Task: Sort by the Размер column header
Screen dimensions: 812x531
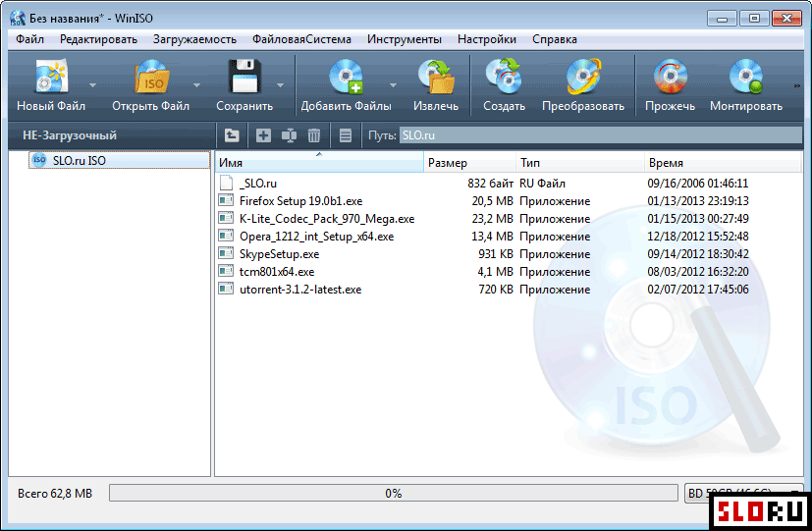Action: [470, 163]
